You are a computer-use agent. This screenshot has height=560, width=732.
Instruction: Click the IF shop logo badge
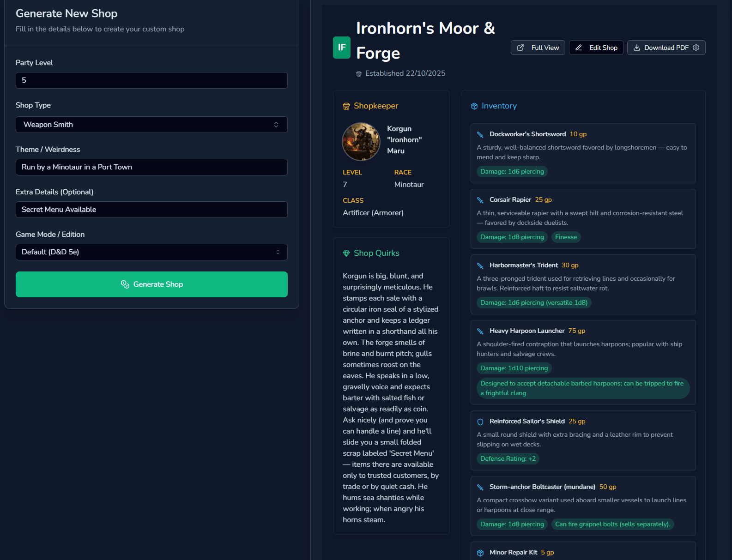tap(342, 48)
